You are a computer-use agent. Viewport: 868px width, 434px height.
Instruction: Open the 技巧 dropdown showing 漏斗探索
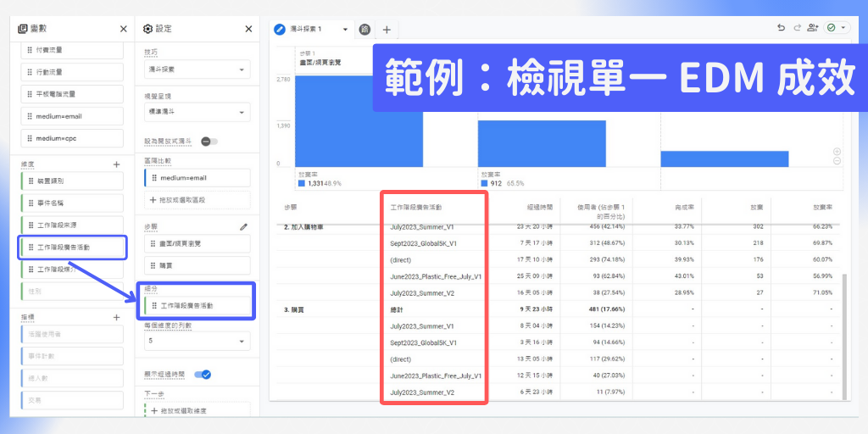tap(197, 70)
